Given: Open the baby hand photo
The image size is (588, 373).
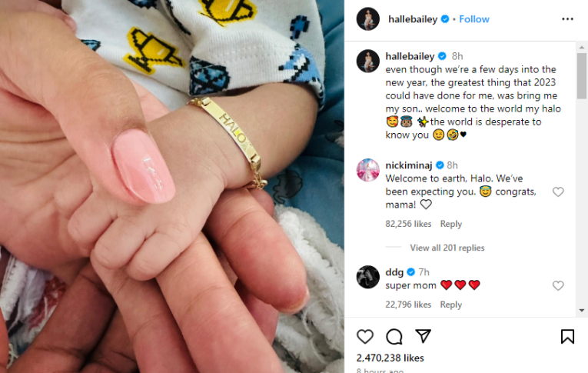Looking at the screenshot, I should coord(172,186).
